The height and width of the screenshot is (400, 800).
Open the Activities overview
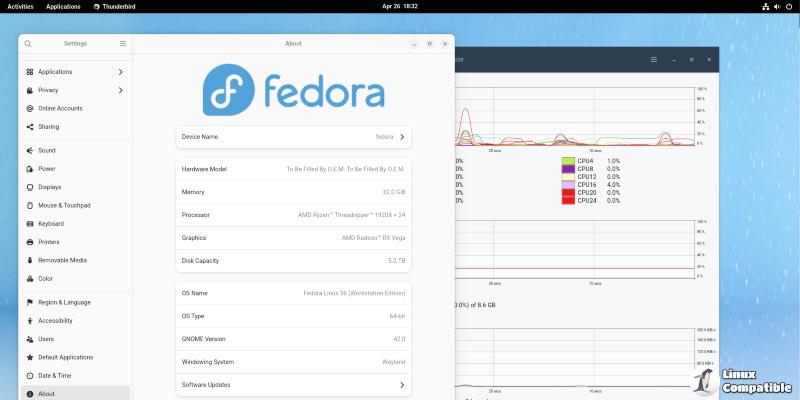click(20, 6)
